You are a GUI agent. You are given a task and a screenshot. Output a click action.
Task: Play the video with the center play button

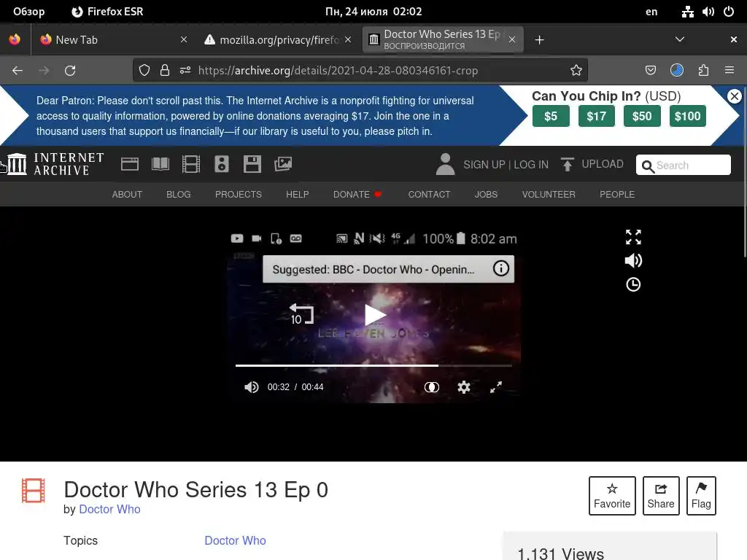pyautogui.click(x=375, y=315)
